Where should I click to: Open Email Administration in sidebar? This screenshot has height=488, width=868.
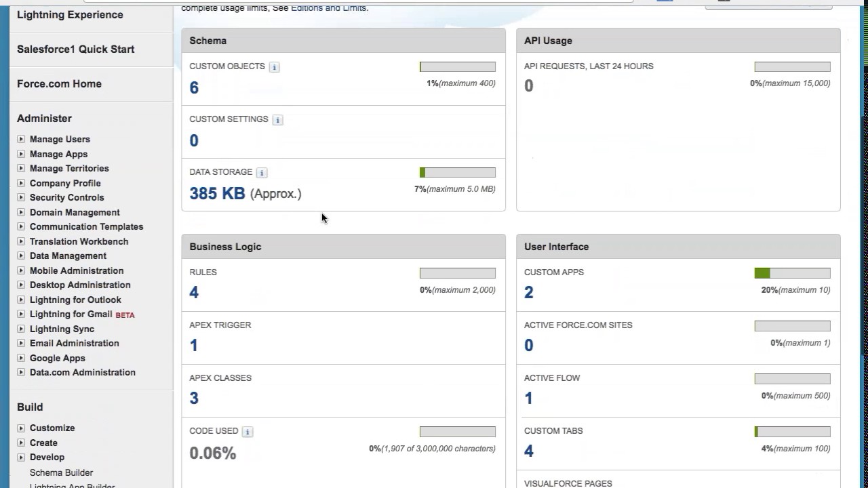(75, 343)
